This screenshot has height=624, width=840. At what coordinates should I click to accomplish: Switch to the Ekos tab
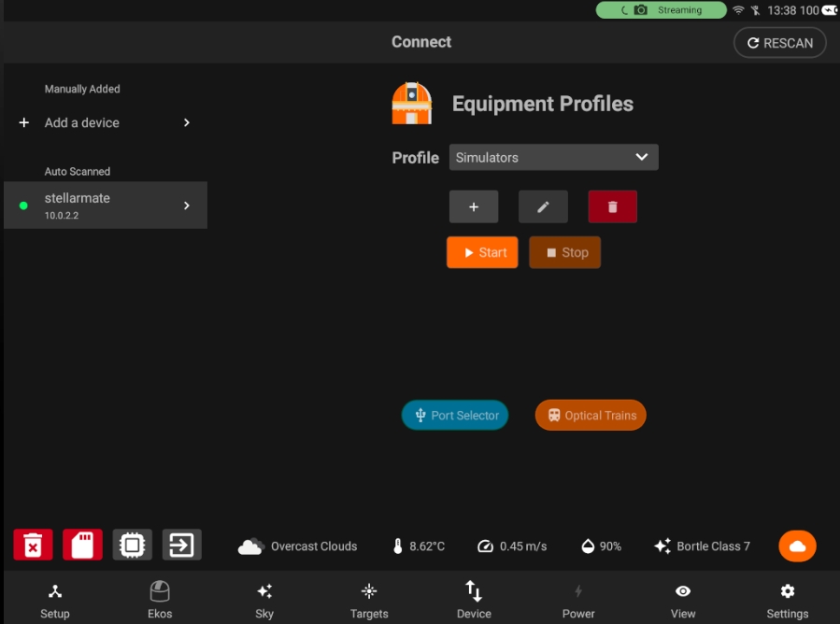(160, 601)
